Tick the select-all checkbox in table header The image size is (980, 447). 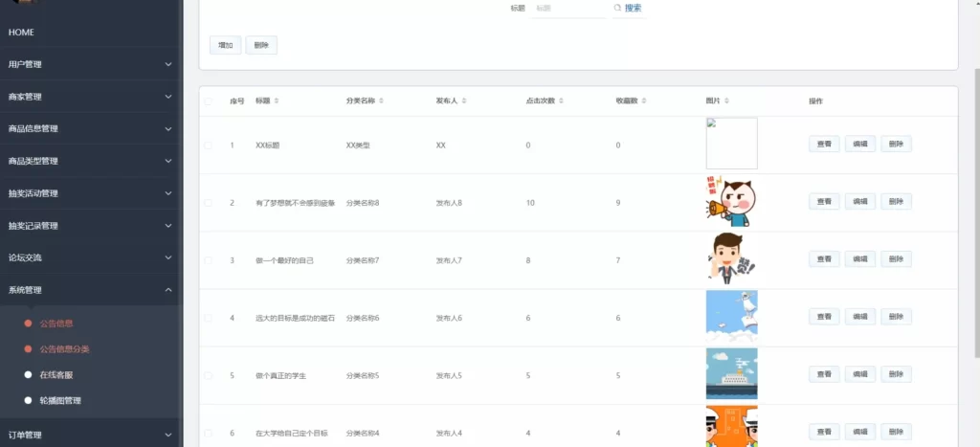coord(209,101)
